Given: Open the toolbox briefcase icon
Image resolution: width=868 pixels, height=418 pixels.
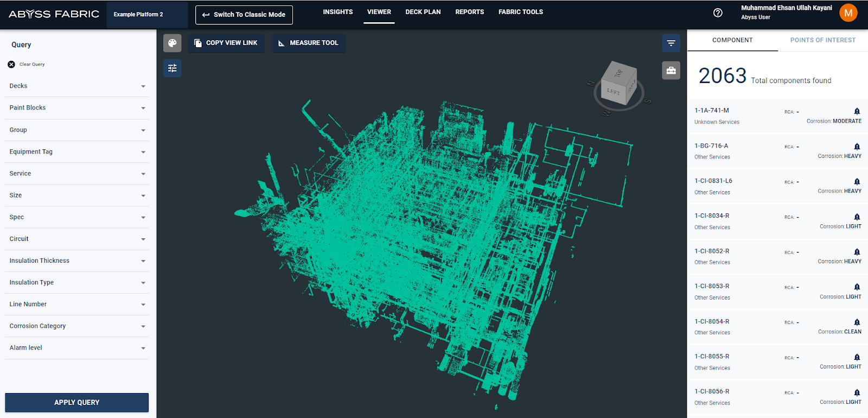Looking at the screenshot, I should tap(671, 70).
